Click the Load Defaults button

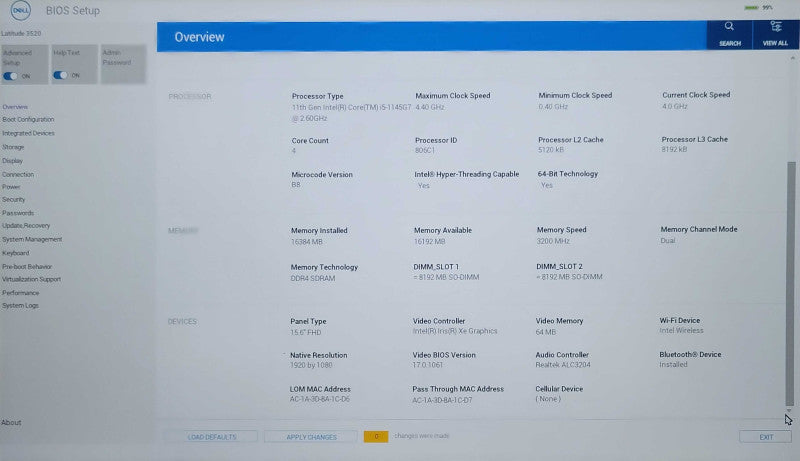pyautogui.click(x=212, y=437)
